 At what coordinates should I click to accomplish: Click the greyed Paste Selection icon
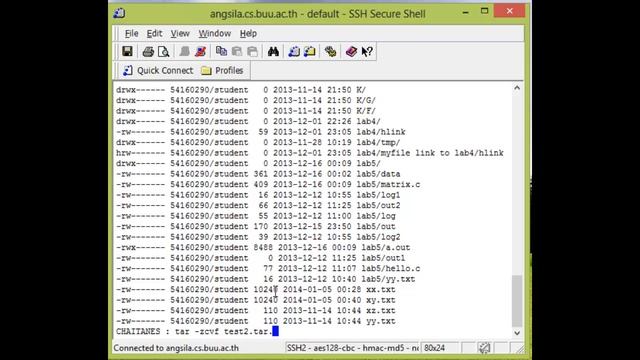(x=253, y=51)
